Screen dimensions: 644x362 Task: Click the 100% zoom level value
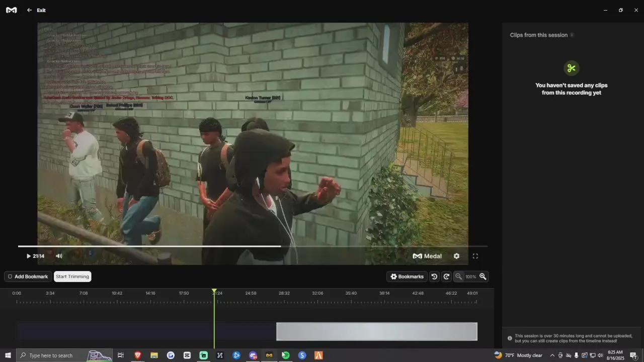[470, 277]
